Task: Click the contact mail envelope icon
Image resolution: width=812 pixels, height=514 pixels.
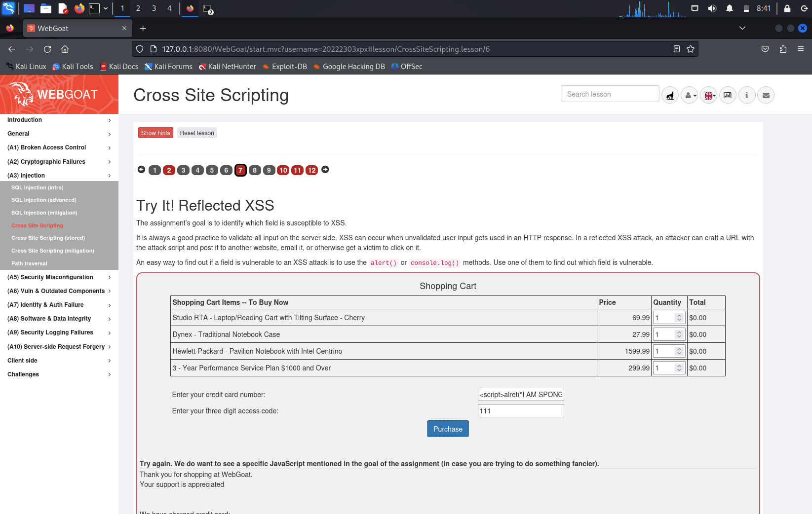Action: click(766, 95)
